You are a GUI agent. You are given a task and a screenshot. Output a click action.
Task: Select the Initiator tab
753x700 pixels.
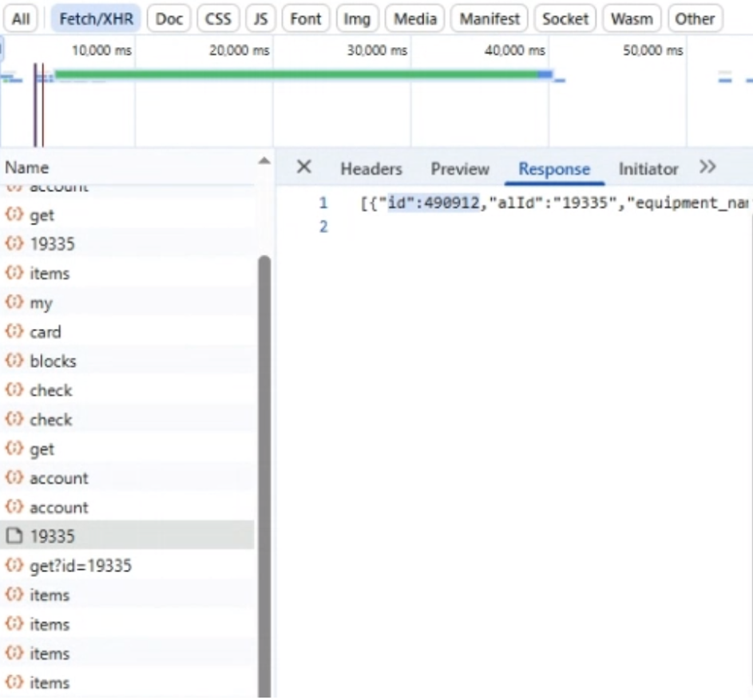tap(648, 169)
